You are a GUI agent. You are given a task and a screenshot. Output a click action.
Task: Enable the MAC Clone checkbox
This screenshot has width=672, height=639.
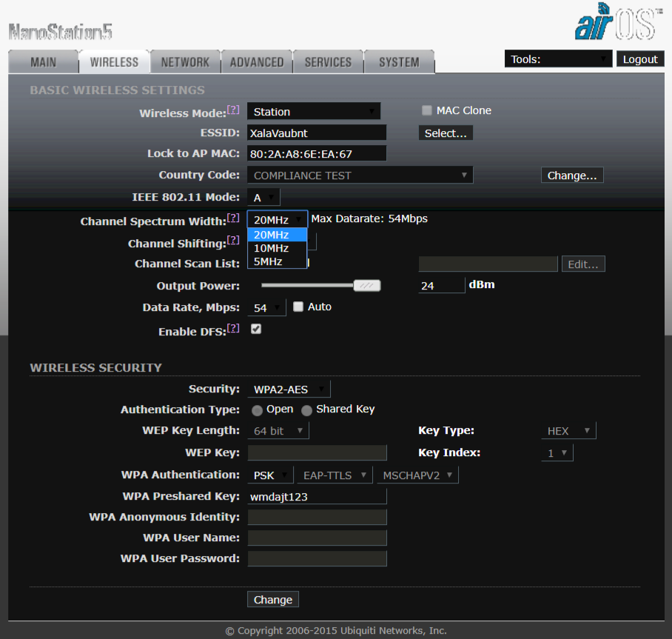click(x=426, y=110)
